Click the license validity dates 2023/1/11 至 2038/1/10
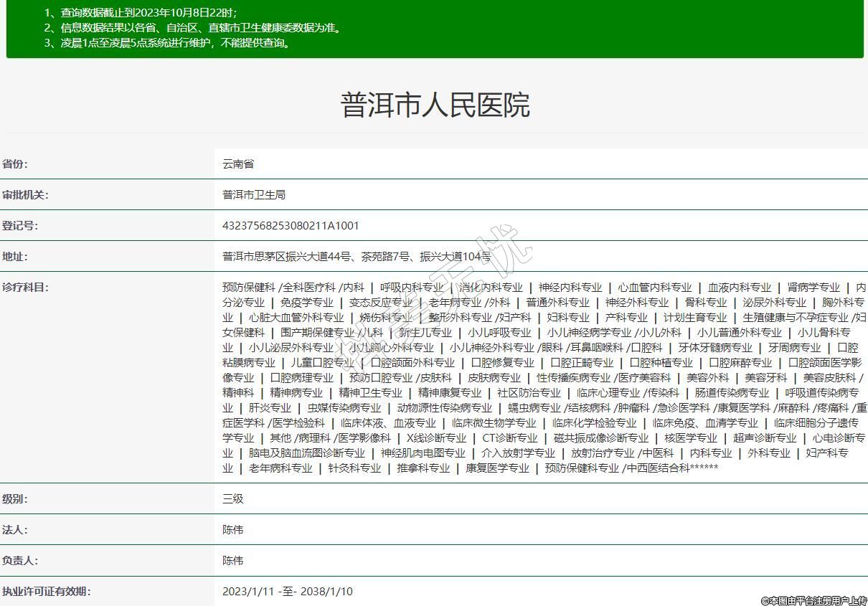This screenshot has height=606, width=868. click(x=288, y=591)
